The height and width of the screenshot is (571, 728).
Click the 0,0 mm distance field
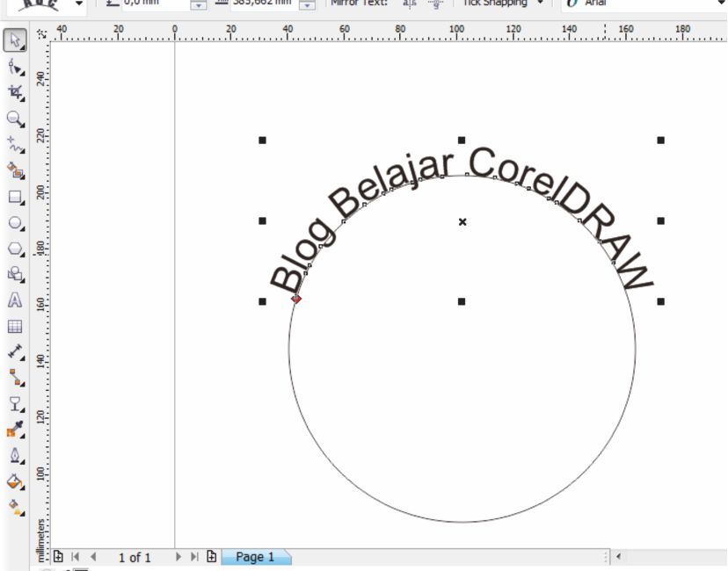coord(156,4)
